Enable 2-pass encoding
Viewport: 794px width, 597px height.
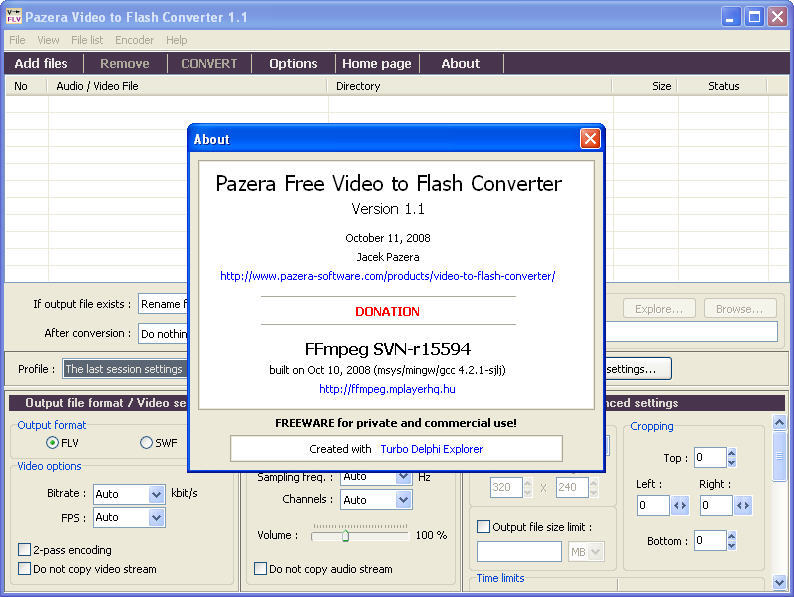(x=24, y=549)
